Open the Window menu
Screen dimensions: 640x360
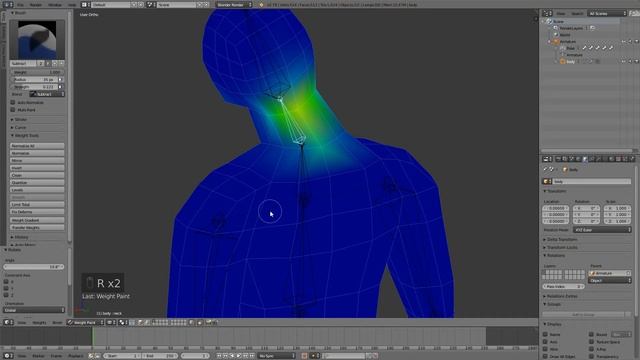click(55, 4)
